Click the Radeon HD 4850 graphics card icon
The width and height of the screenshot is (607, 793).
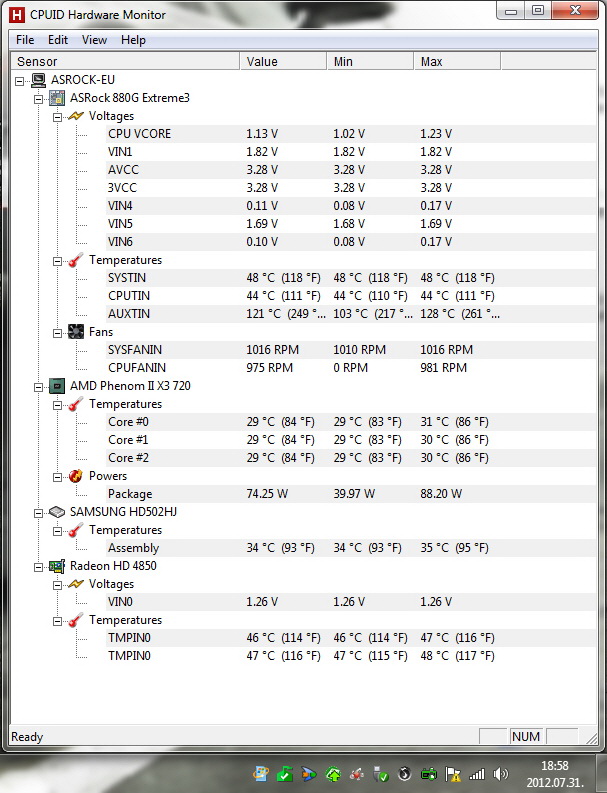pos(59,566)
